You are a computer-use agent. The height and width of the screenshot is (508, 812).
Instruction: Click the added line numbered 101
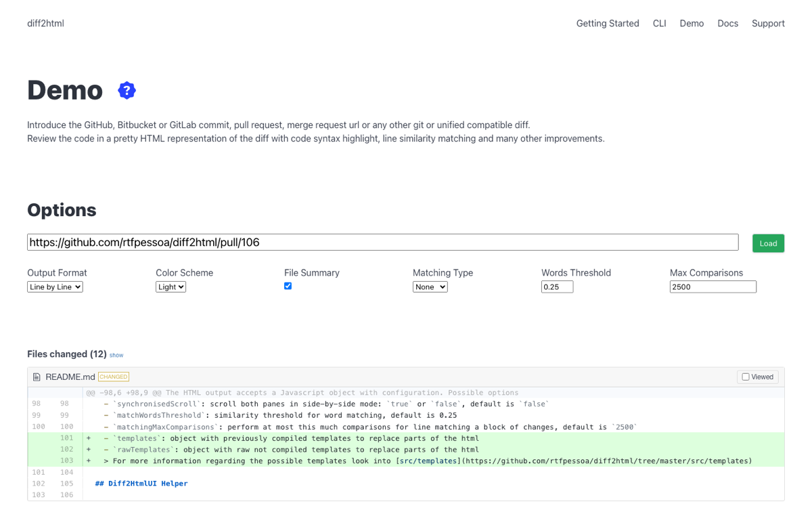[x=433, y=438]
